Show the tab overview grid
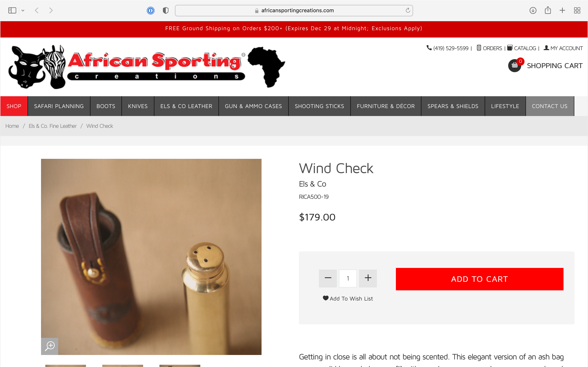Screen dimensions: 588x367 pyautogui.click(x=577, y=10)
